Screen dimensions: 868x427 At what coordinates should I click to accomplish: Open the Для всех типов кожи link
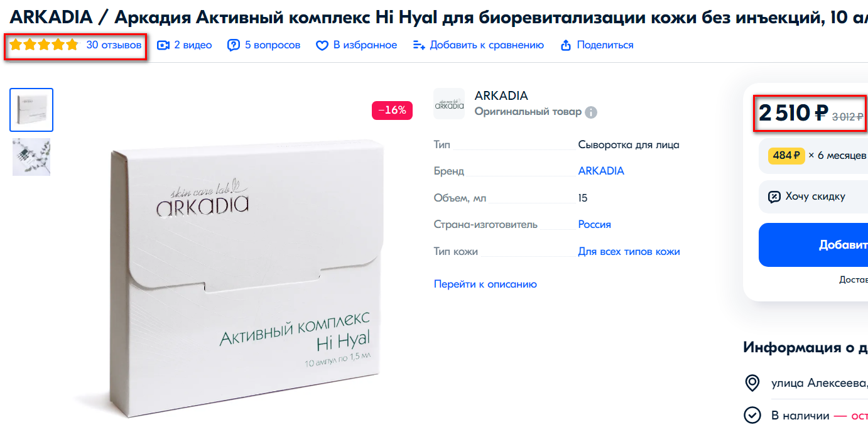click(629, 251)
